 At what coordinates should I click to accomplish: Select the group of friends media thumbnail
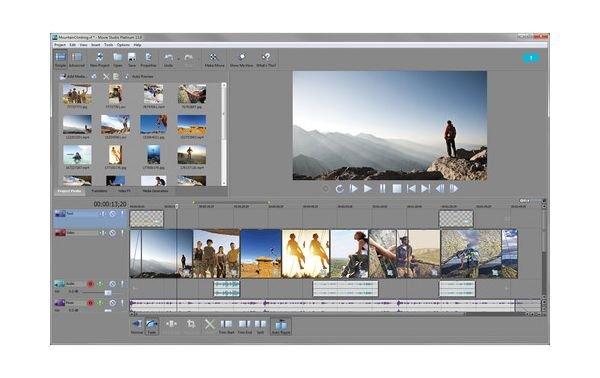(x=77, y=94)
